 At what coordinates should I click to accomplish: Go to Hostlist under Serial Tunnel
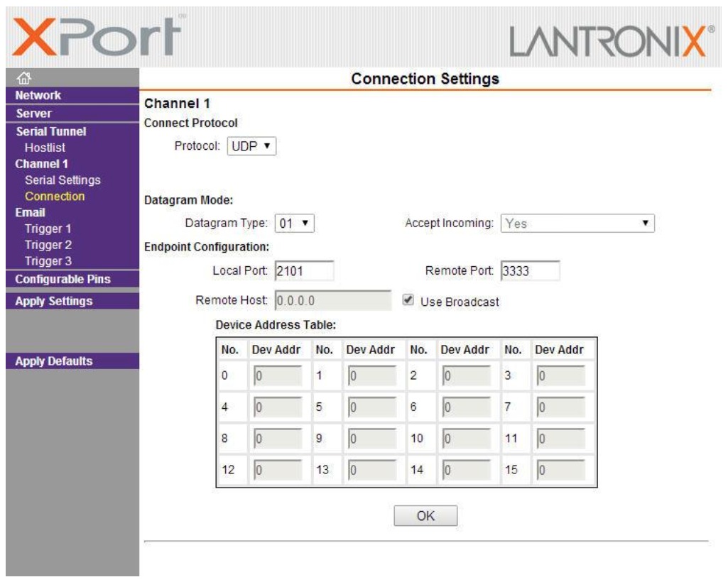click(x=45, y=148)
